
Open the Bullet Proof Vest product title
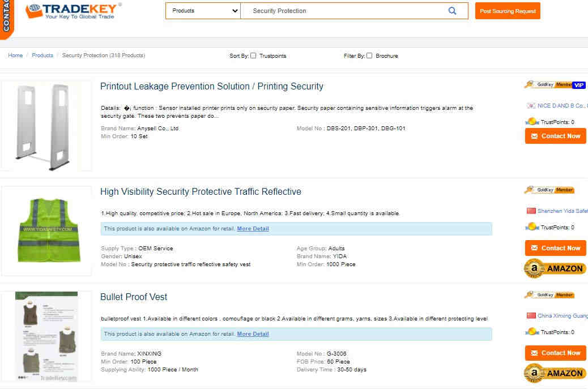click(134, 297)
